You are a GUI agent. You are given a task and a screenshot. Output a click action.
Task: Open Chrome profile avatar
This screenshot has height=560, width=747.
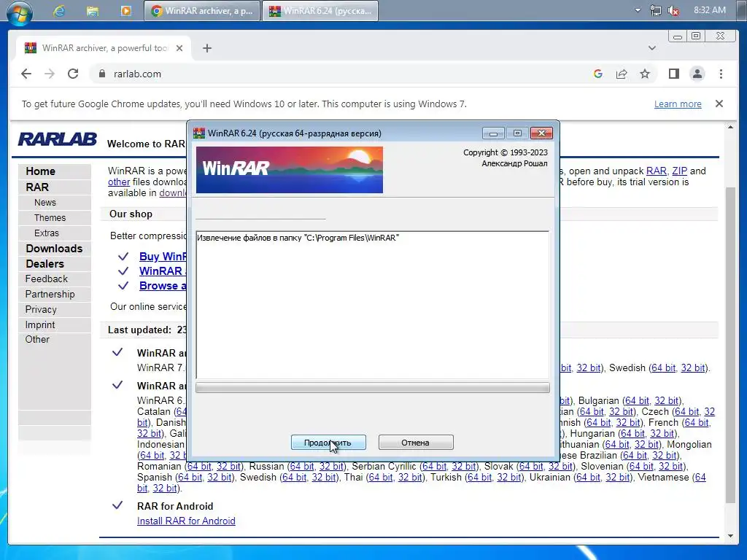(x=697, y=74)
